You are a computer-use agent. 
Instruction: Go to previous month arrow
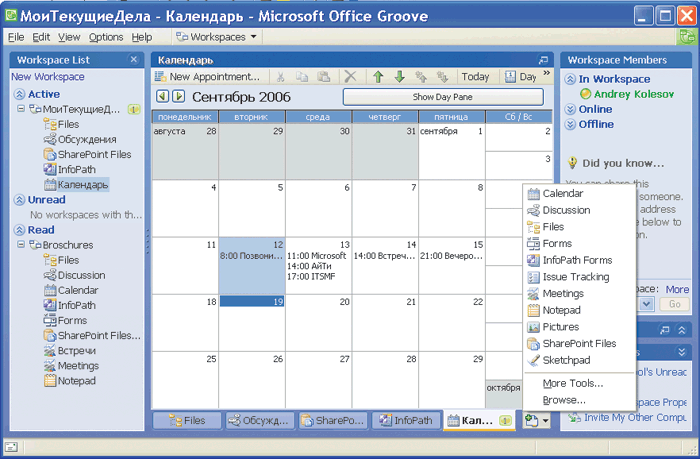(x=162, y=96)
